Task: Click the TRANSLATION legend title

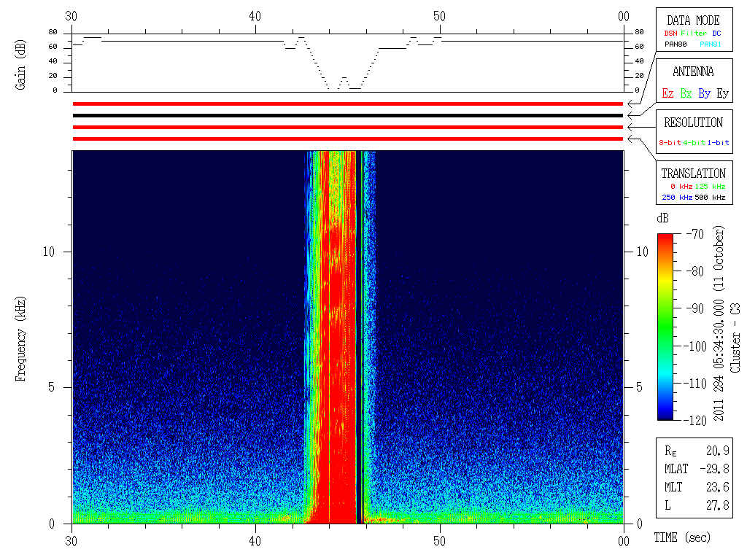Action: click(693, 174)
